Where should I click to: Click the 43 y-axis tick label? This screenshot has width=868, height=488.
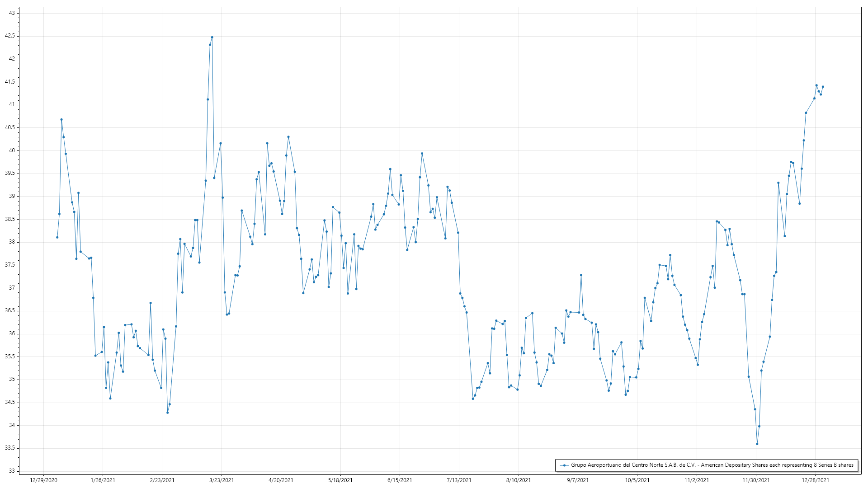(12, 13)
